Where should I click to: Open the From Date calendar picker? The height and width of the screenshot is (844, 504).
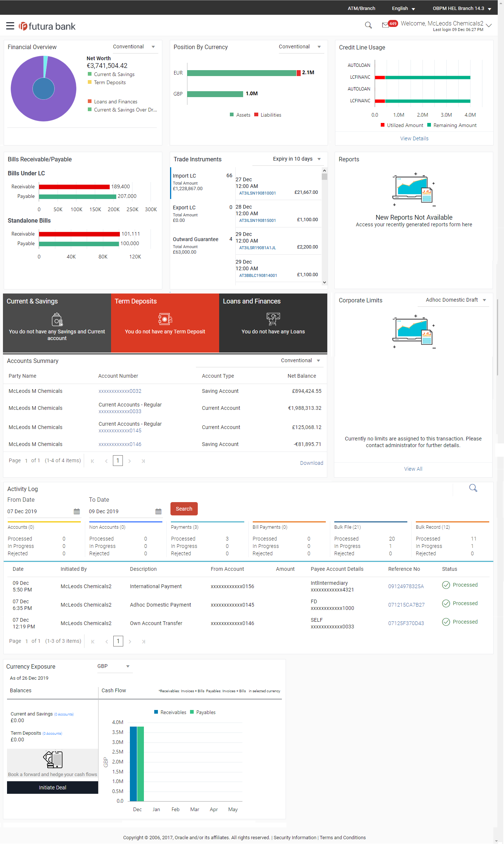(x=77, y=511)
